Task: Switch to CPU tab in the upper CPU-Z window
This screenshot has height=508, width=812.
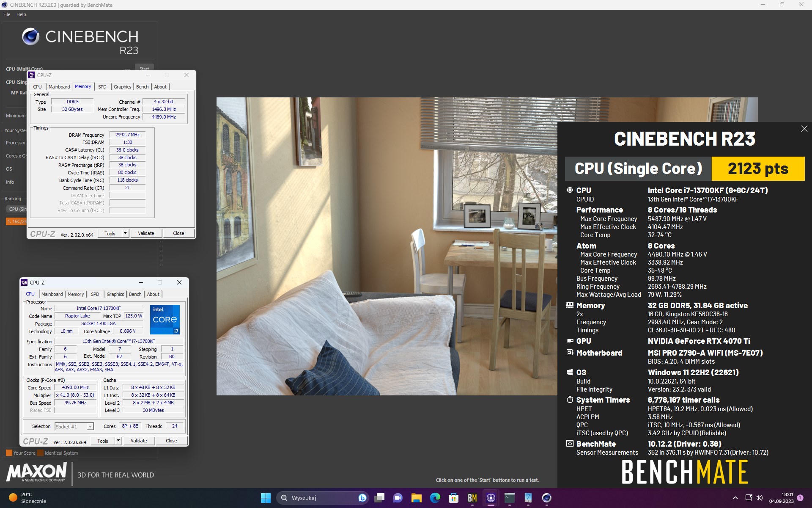Action: 38,87
